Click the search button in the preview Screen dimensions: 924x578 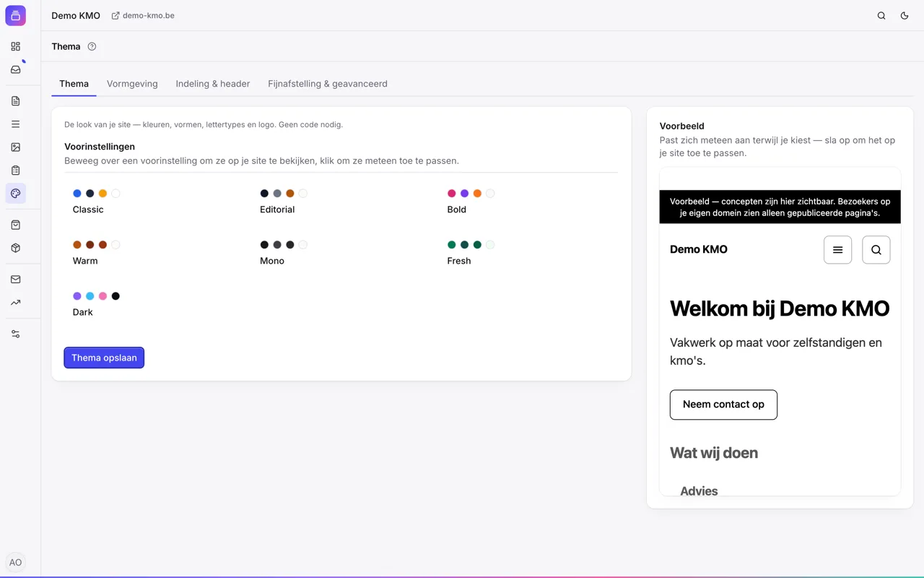(x=876, y=250)
